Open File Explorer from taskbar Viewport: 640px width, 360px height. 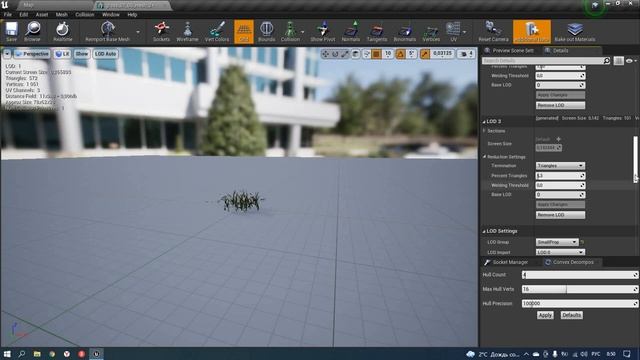[37, 354]
